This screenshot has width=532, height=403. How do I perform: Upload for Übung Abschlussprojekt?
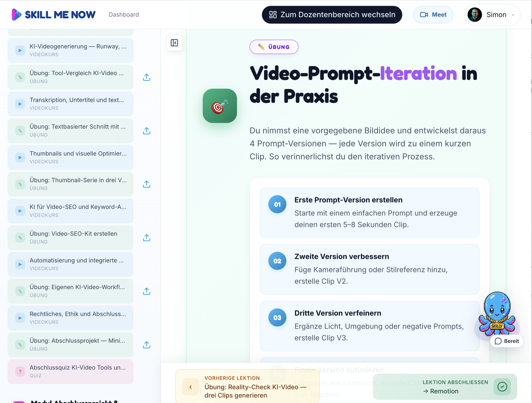pyautogui.click(x=147, y=345)
